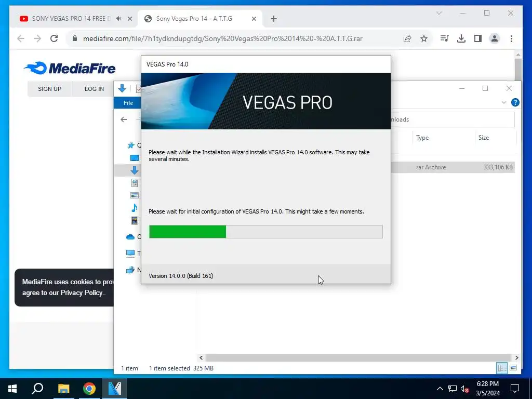Switch to Sony Vegas Pro 14 - A.T.T.G tab

[200, 19]
